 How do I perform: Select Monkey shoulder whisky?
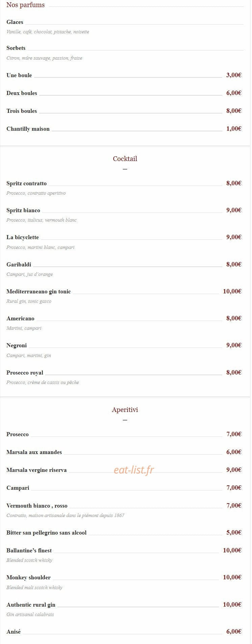tap(29, 578)
